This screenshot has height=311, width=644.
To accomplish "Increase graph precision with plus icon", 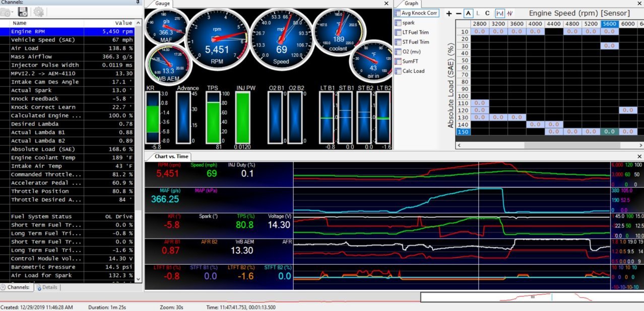I will click(x=449, y=14).
